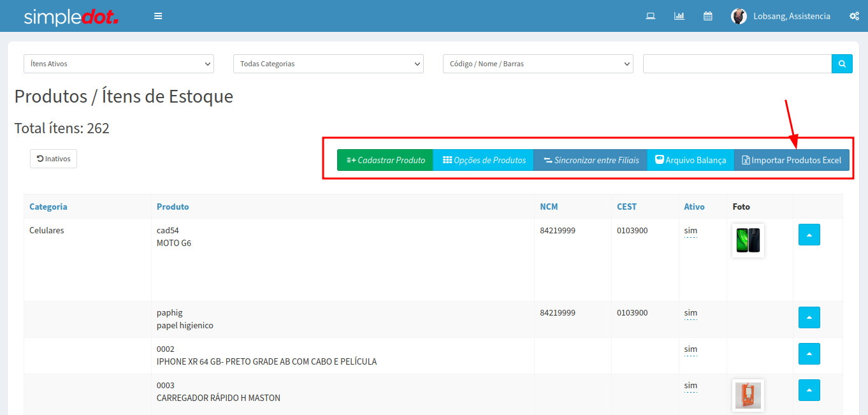Click inside the product search text field
868x415 pixels.
737,64
